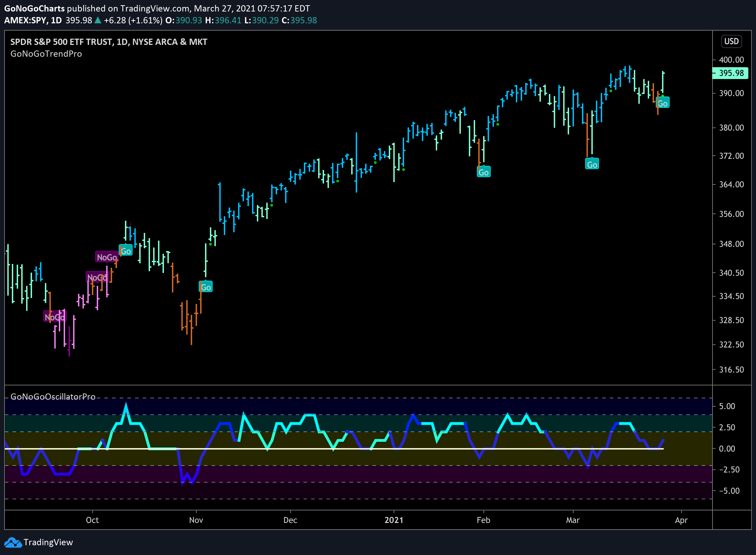The height and width of the screenshot is (555, 756).
Task: Click the Feb label on time axis
Action: pyautogui.click(x=483, y=520)
